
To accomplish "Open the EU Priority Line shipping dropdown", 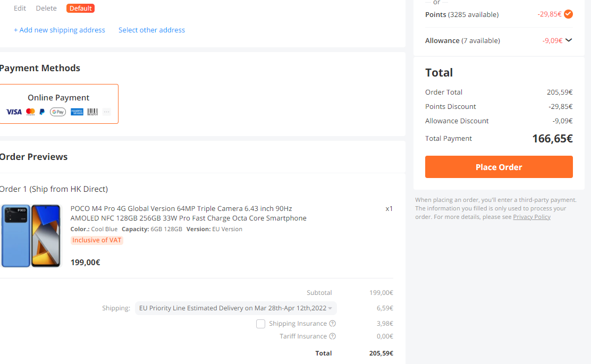I will coord(236,308).
